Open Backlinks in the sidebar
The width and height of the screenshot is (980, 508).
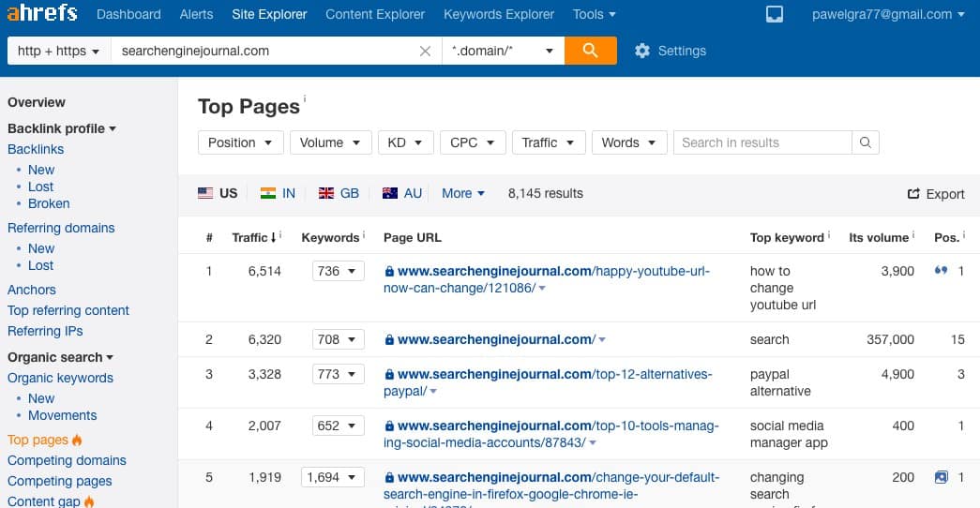click(x=36, y=149)
